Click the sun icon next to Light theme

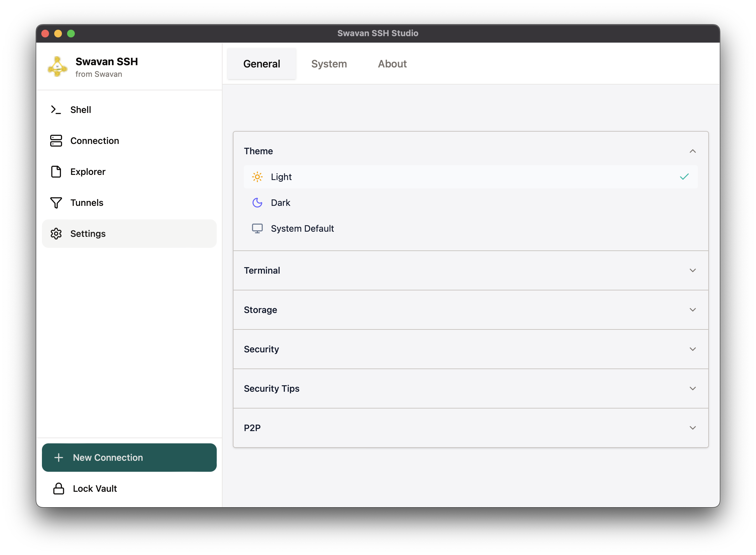pos(257,177)
